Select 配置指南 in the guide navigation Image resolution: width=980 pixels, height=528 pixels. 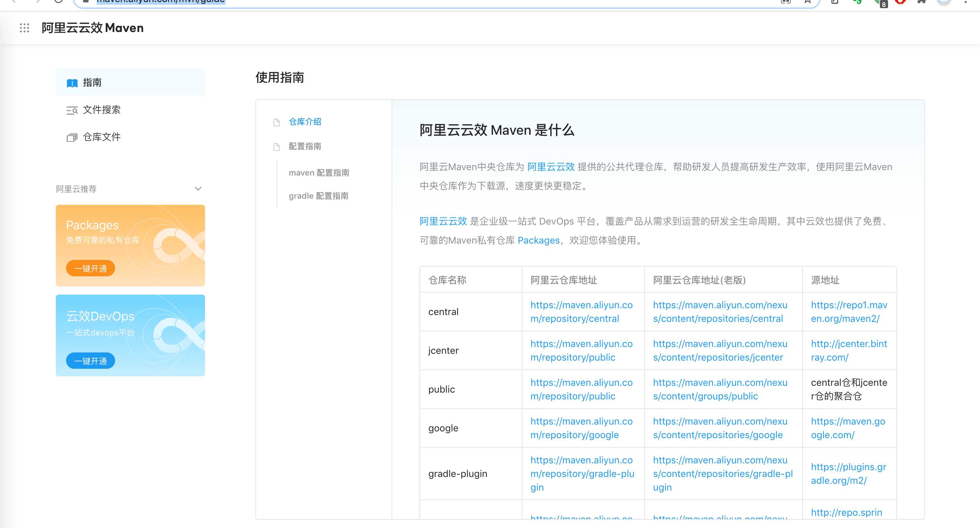click(305, 146)
